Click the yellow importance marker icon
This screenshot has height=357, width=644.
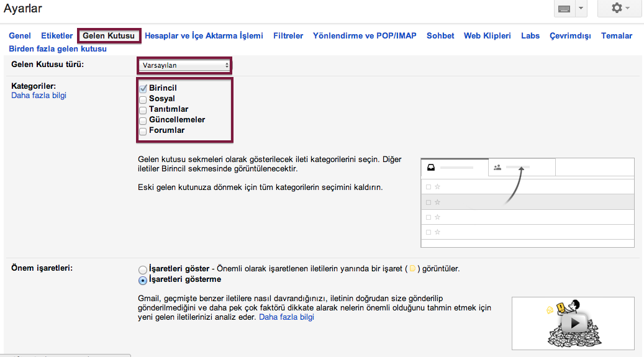pos(413,269)
